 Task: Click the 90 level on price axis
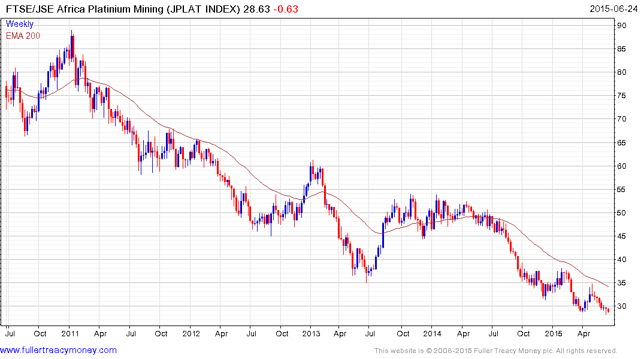tap(622, 25)
